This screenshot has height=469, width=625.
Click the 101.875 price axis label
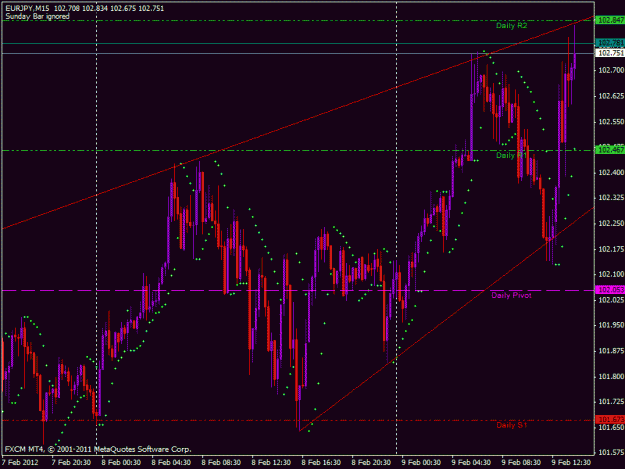pyautogui.click(x=611, y=351)
